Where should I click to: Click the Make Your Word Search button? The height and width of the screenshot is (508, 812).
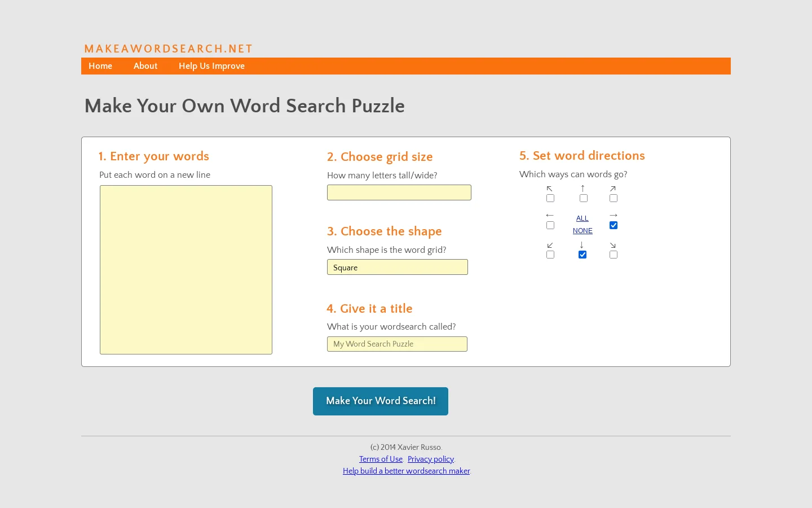pos(381,401)
